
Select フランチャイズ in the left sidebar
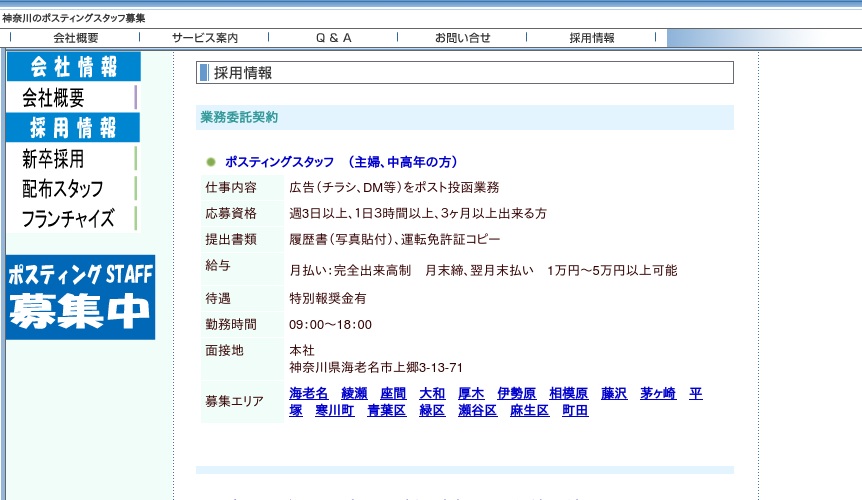(x=68, y=219)
